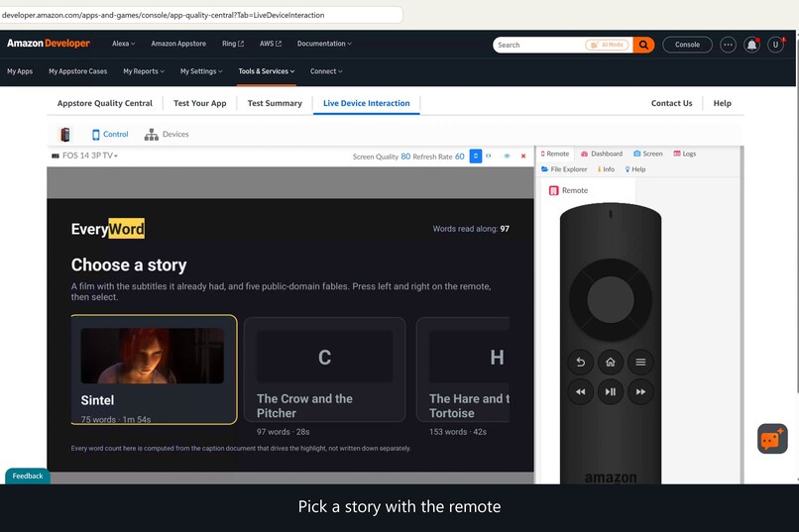Click the remote panel vertical scrollbar
This screenshot has height=532, width=799.
point(742,315)
